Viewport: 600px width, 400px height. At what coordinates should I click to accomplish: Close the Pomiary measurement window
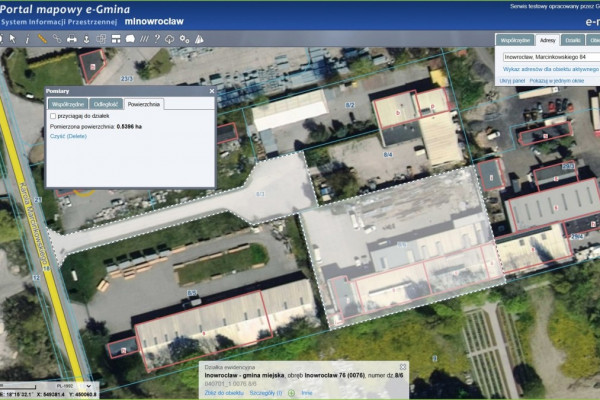coord(210,91)
